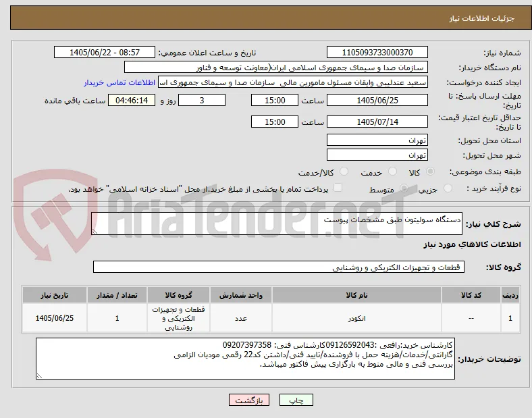Screen dimensions: 532x418
Task: Click the تعداد / مقدار column header
Action: click(x=117, y=295)
